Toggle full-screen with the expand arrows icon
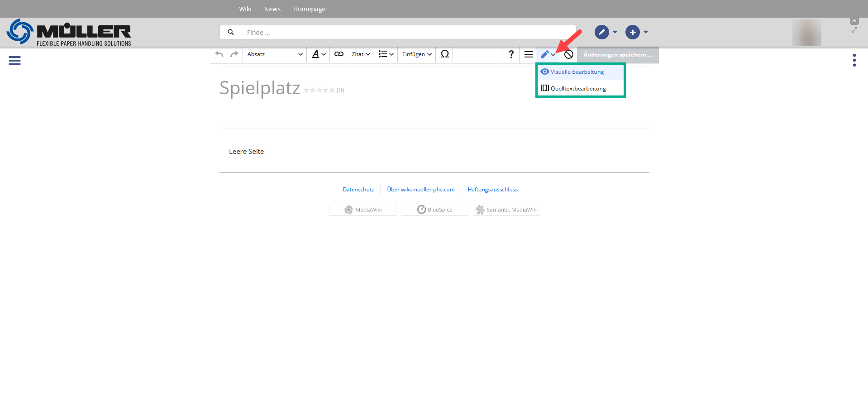868x419 pixels. 854,30
